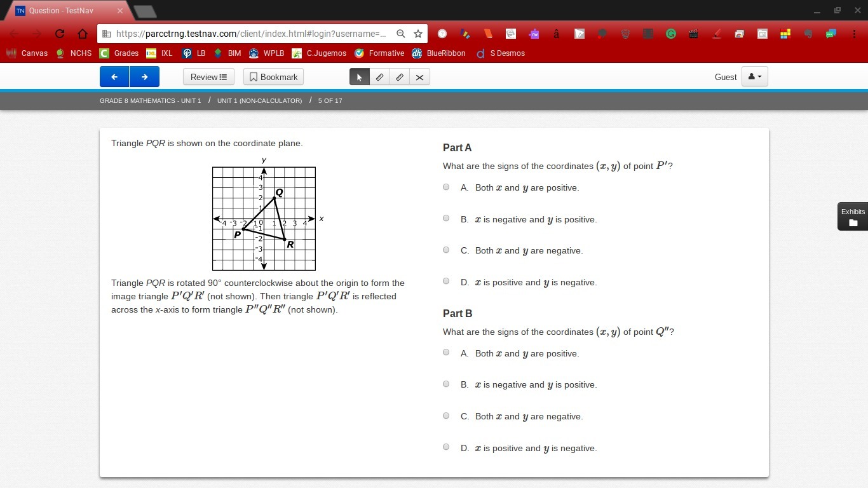Advance to the next test question
Screen dimensions: 868x488
(144, 77)
